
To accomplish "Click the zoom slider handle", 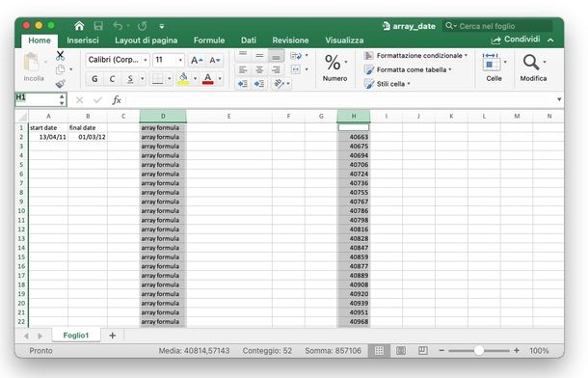I will (479, 351).
